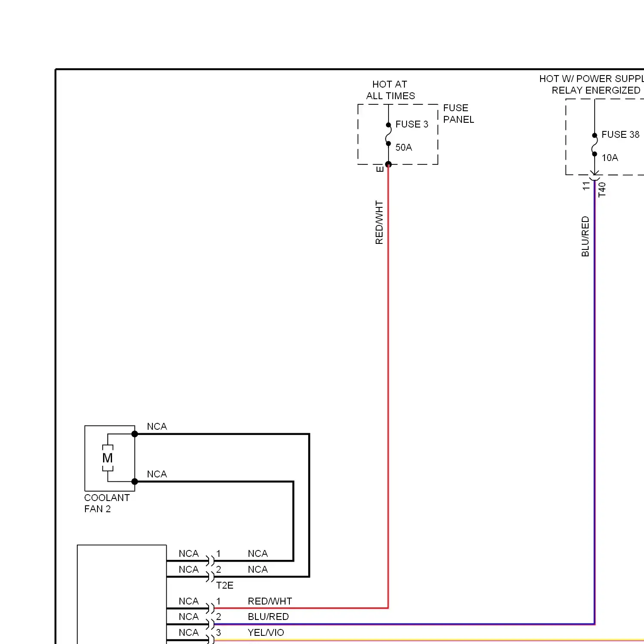Click the FUSE 38 text
Screen dimensions: 644x644
click(620, 135)
